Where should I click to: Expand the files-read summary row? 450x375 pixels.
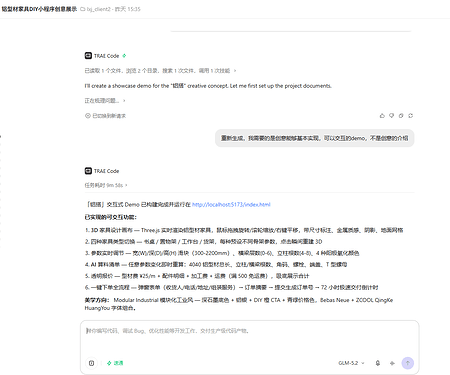(x=160, y=71)
